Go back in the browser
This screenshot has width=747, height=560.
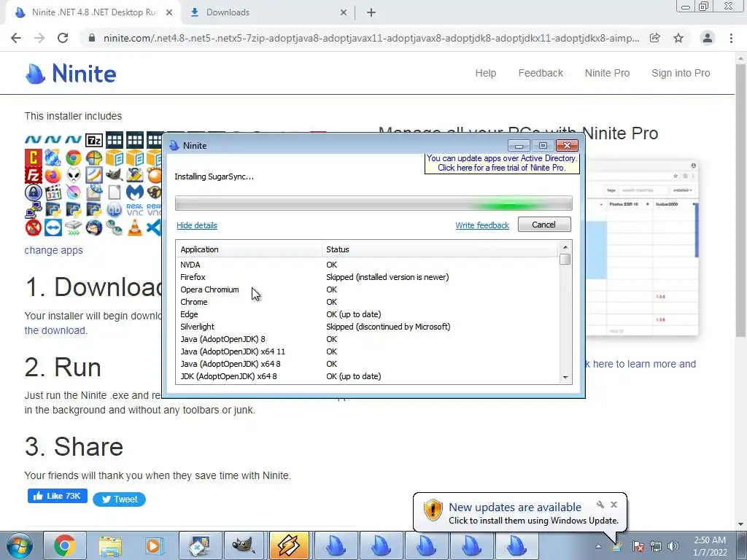[x=16, y=38]
